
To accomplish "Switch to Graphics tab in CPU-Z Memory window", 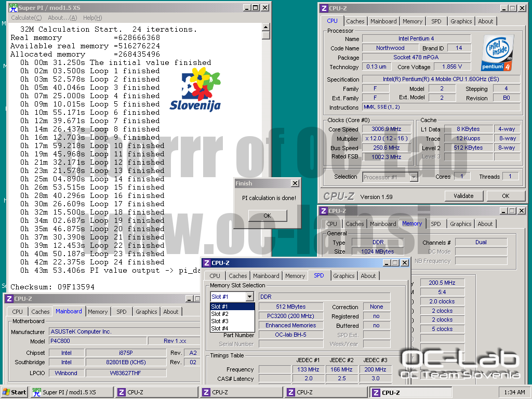I will (460, 224).
